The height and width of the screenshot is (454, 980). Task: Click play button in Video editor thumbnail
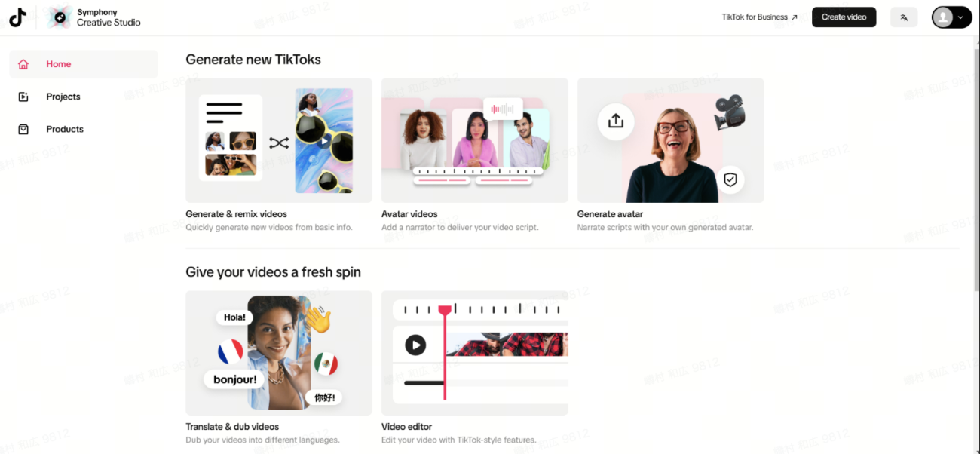click(415, 345)
